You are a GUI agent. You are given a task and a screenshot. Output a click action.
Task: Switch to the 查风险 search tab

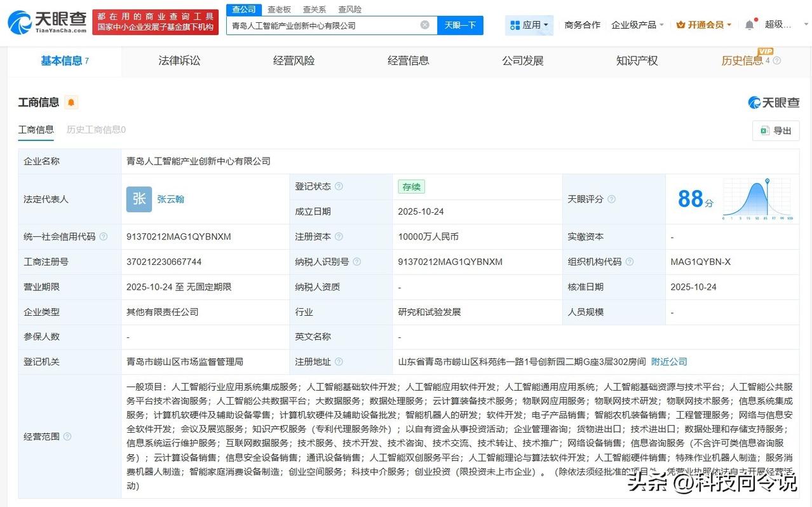(350, 10)
